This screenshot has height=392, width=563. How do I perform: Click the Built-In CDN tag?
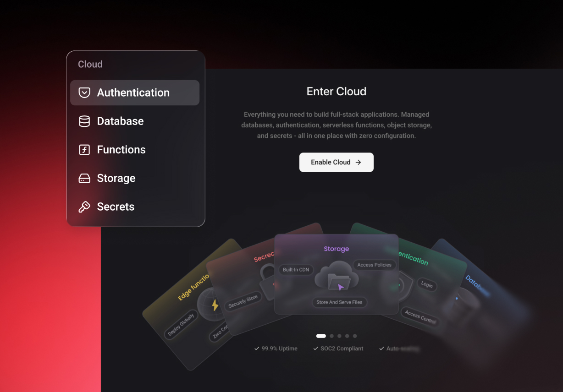296,270
